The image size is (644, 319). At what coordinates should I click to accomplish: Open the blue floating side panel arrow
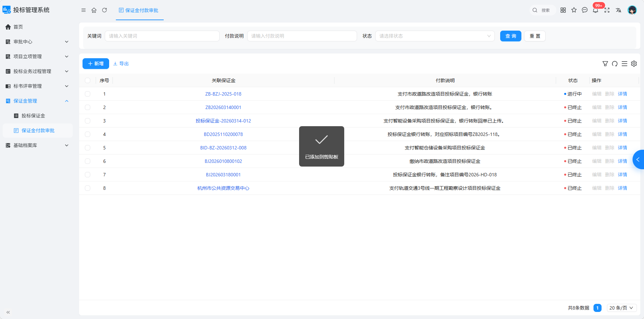(x=638, y=159)
